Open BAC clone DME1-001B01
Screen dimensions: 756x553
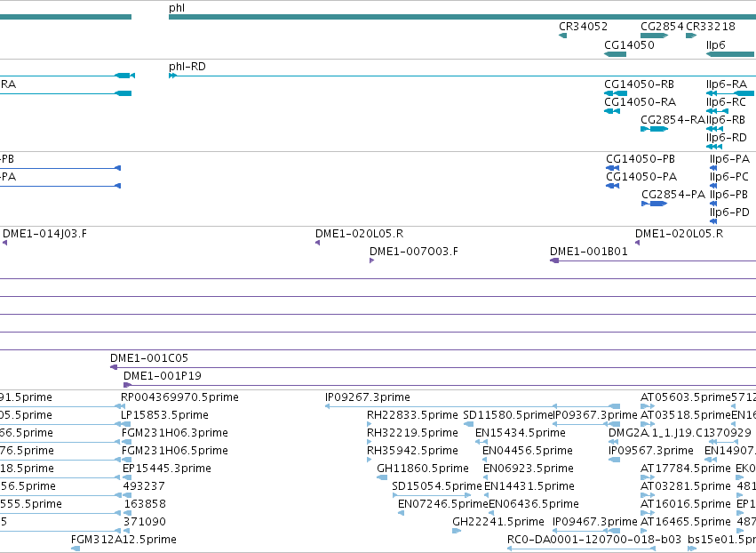click(589, 252)
